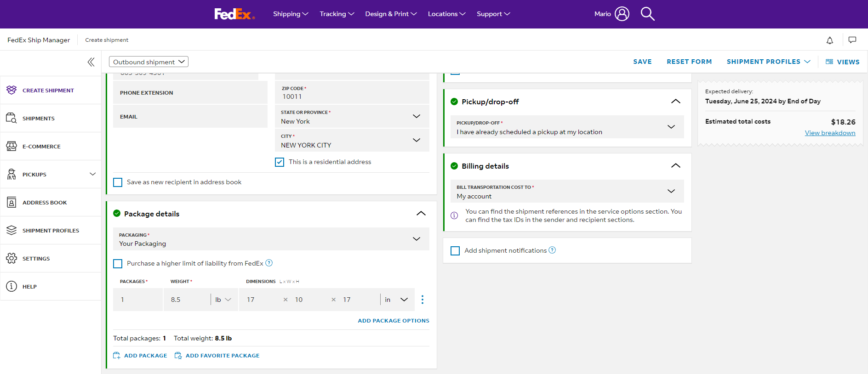Open the Shipping menu
The width and height of the screenshot is (868, 374).
tap(291, 14)
